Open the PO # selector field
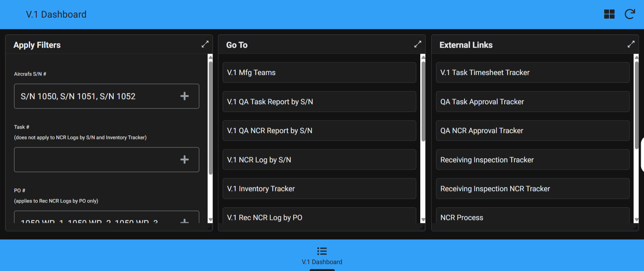The height and width of the screenshot is (271, 644). click(x=107, y=217)
